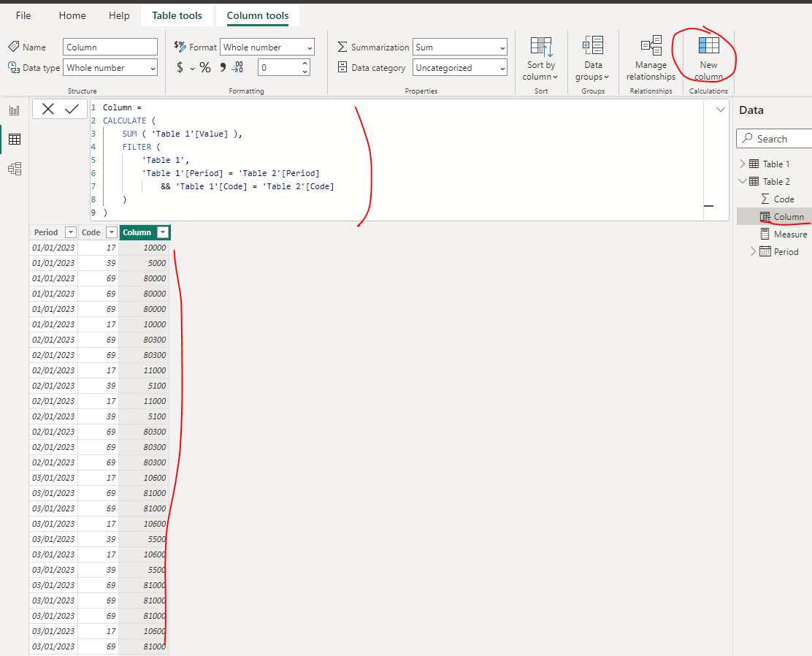Click the Measure calculator icon
The image size is (812, 656).
click(765, 234)
